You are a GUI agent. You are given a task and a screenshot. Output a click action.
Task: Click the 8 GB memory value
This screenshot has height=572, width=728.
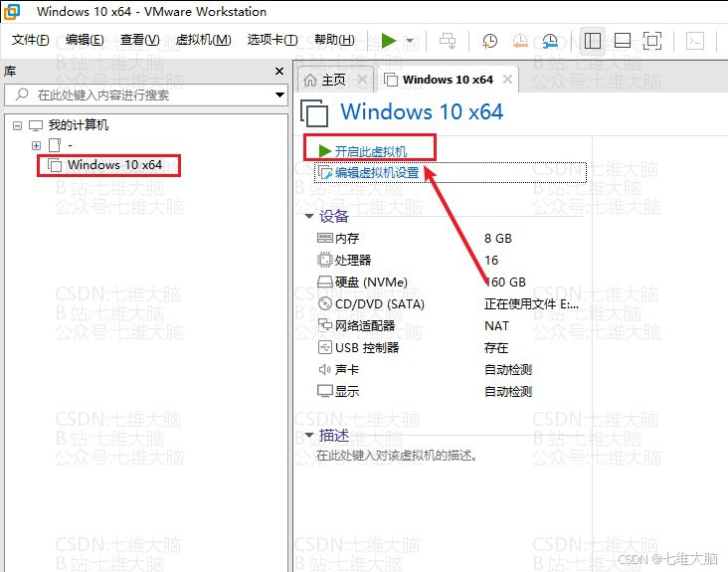497,238
